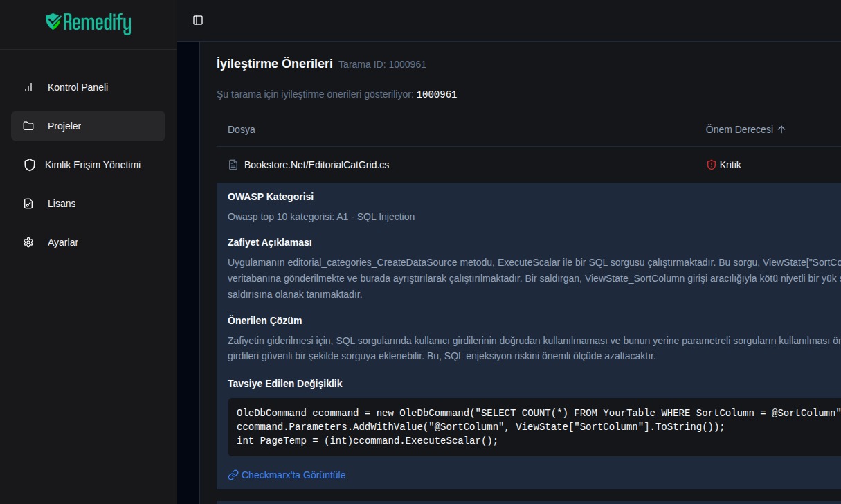Click the file icon beside EditorialCatGrid.cs
Screen dimensions: 841x504
233,165
